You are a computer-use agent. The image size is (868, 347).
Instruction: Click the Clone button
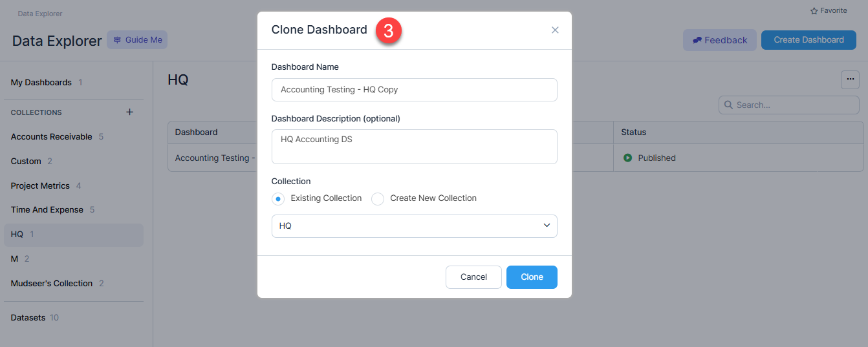[x=532, y=277]
